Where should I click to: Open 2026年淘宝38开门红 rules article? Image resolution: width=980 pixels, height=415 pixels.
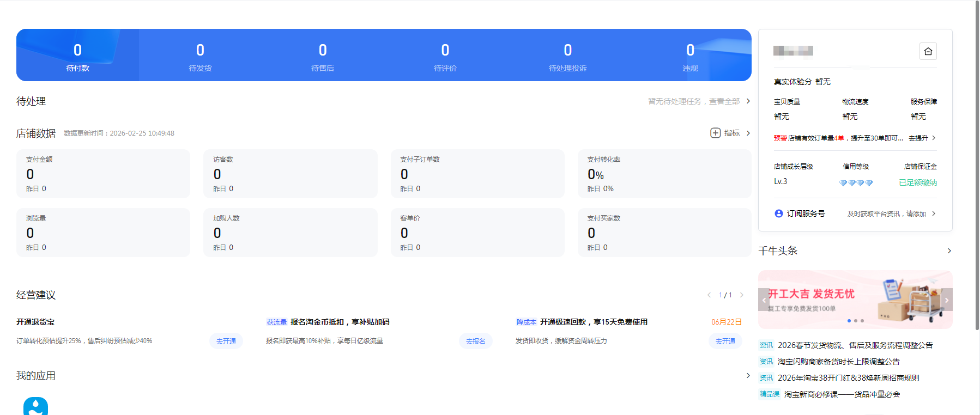(849, 378)
